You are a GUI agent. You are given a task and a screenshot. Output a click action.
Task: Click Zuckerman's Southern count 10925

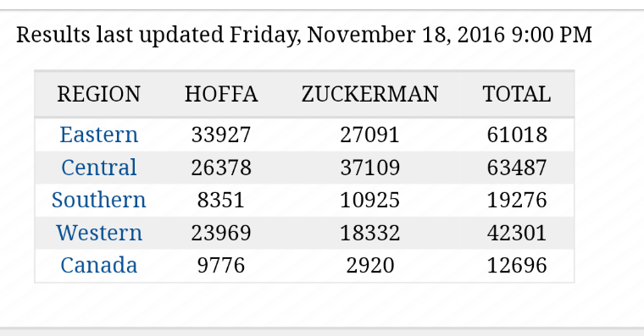(369, 200)
